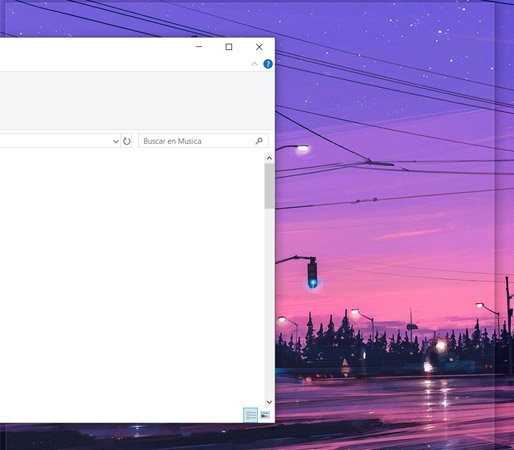Maximize the File Explorer window
Screen dimensions: 514x450
tap(229, 47)
